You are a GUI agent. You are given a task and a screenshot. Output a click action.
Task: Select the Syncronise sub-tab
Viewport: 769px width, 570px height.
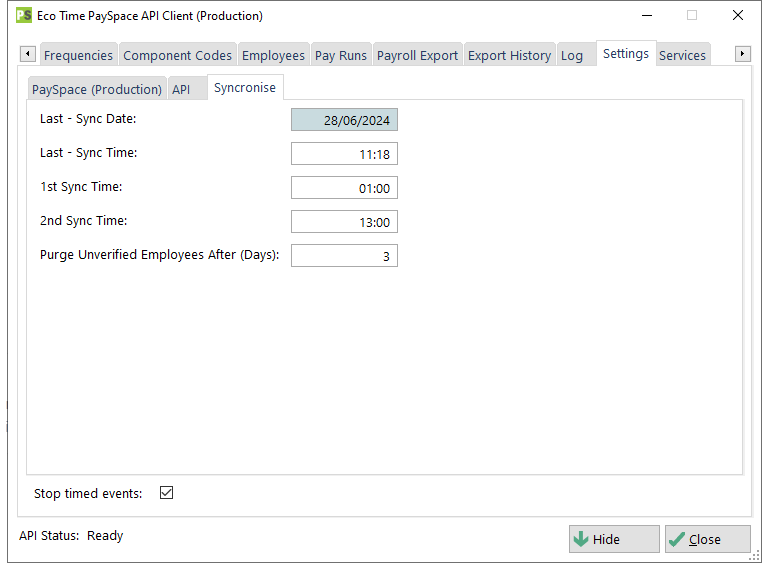[x=245, y=87]
